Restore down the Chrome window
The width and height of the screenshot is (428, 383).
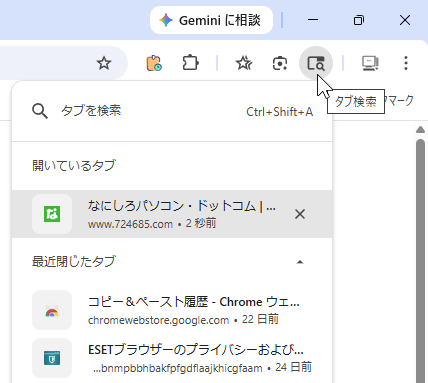359,20
